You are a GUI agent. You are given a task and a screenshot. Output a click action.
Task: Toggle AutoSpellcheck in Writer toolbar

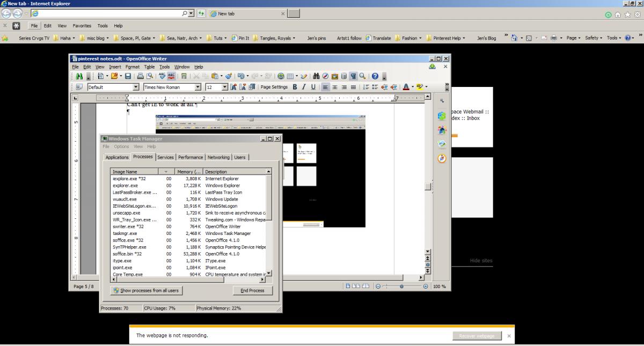171,77
